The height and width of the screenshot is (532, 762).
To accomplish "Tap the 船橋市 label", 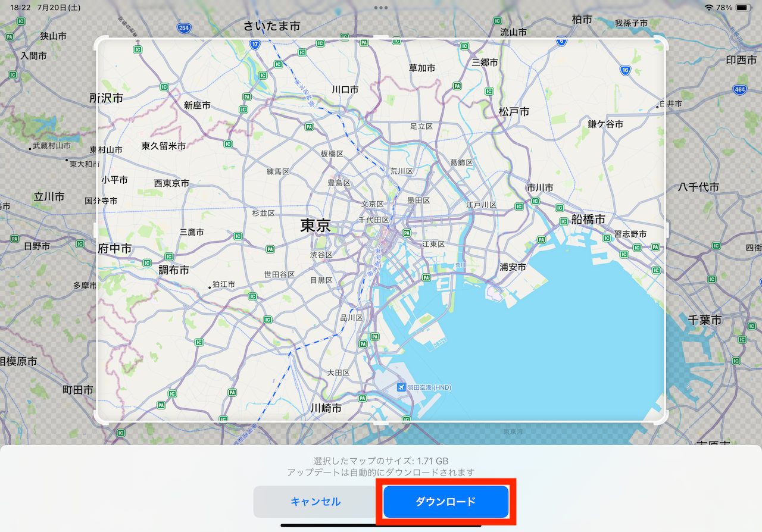I will point(588,219).
